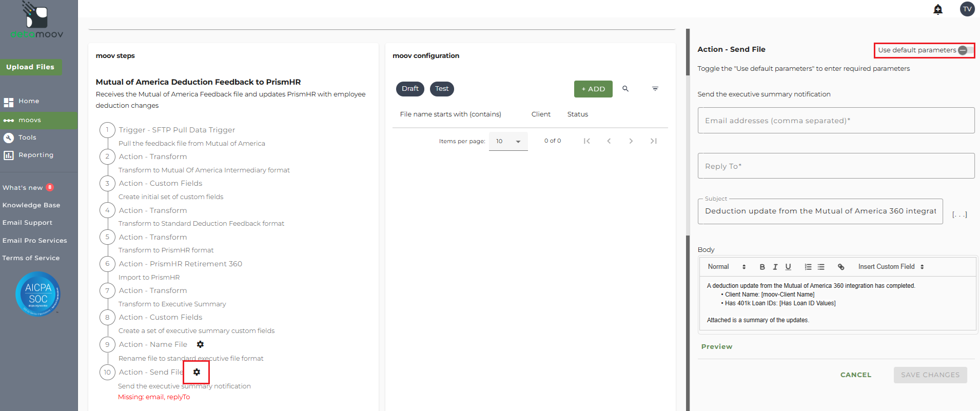The height and width of the screenshot is (411, 980).
Task: Click the Tools wrench icon
Action: pyautogui.click(x=9, y=138)
